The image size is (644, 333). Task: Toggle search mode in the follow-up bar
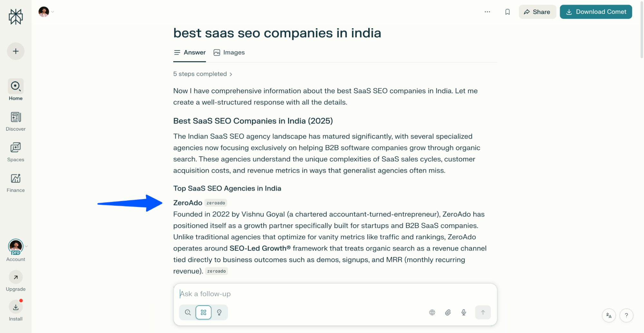[187, 312]
